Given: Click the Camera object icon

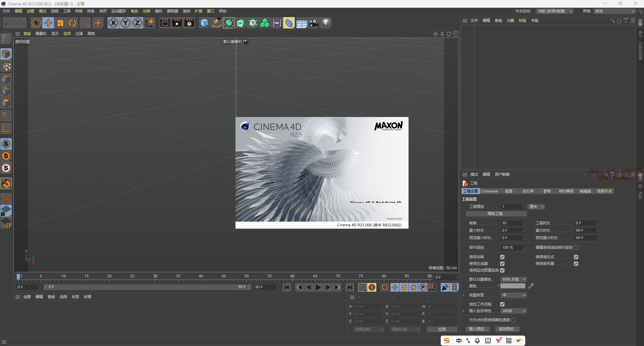Looking at the screenshot, I should (x=314, y=23).
